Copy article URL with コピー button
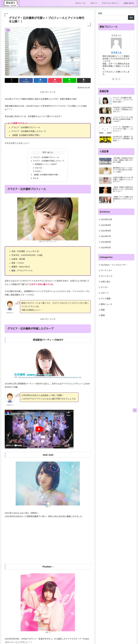 coord(84,80)
